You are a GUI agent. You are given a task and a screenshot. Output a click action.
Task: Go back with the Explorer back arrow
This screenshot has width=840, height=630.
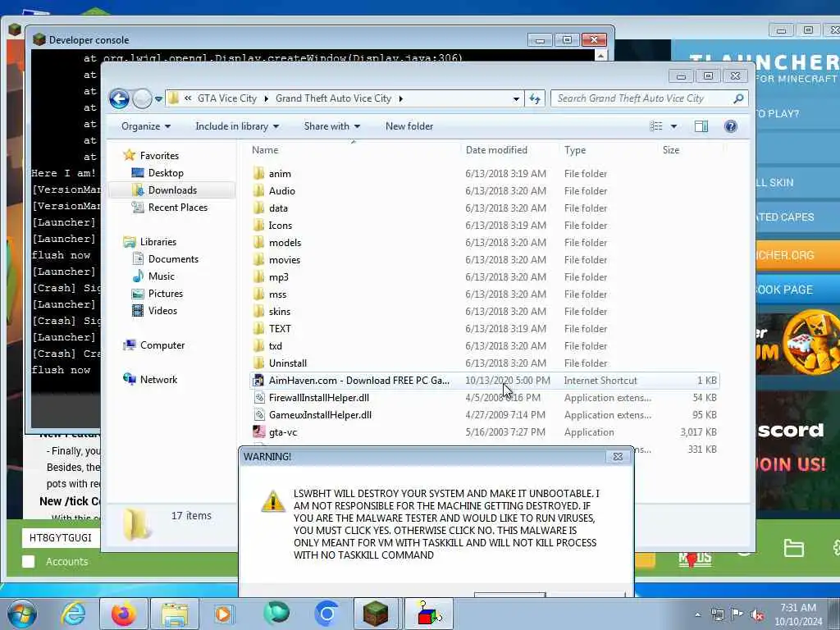(x=119, y=98)
